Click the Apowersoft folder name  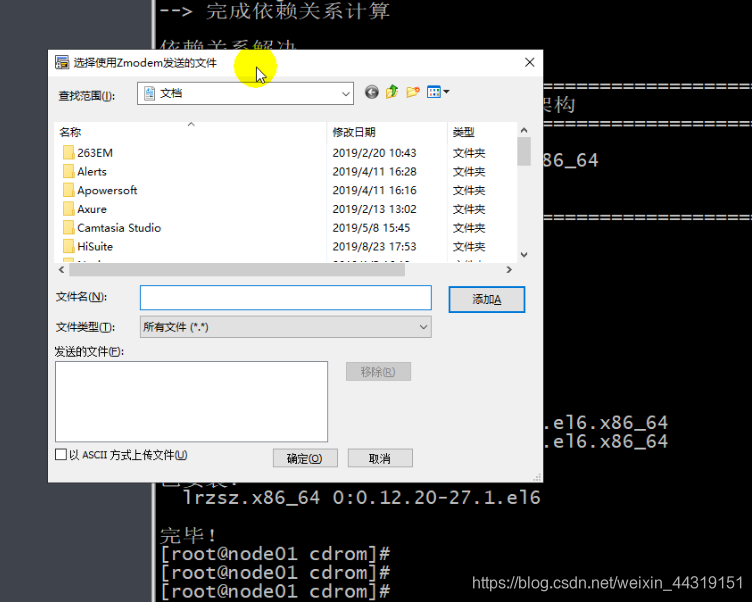pyautogui.click(x=107, y=190)
